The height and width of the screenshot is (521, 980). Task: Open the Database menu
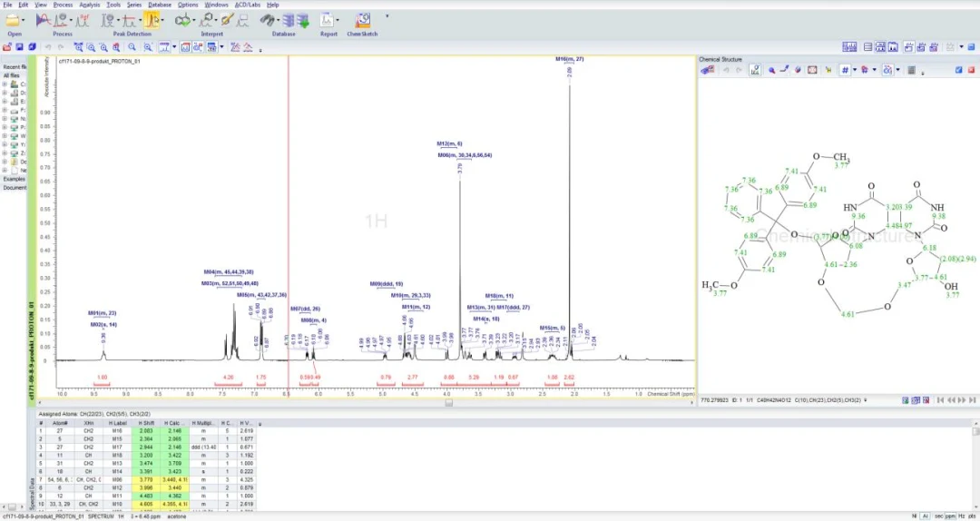(160, 5)
